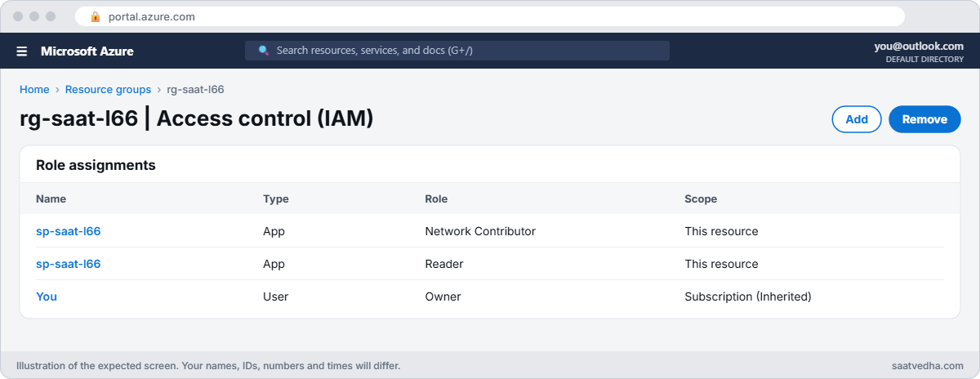980x379 pixels.
Task: Select the Owner role cell
Action: point(443,297)
